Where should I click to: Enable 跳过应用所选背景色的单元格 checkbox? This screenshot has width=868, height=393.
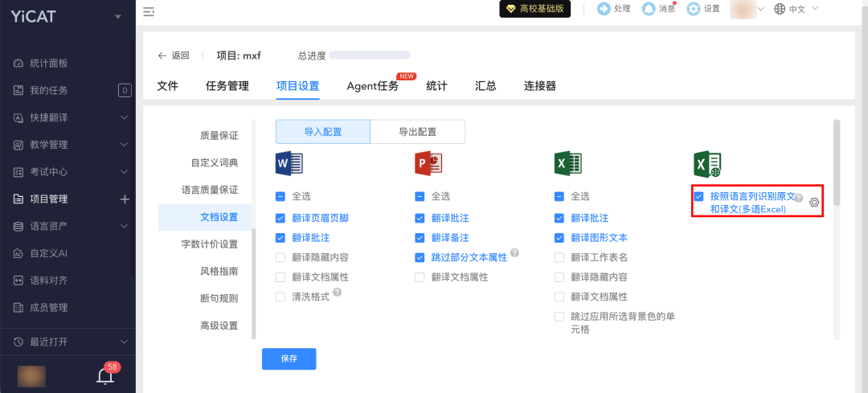[x=559, y=317]
